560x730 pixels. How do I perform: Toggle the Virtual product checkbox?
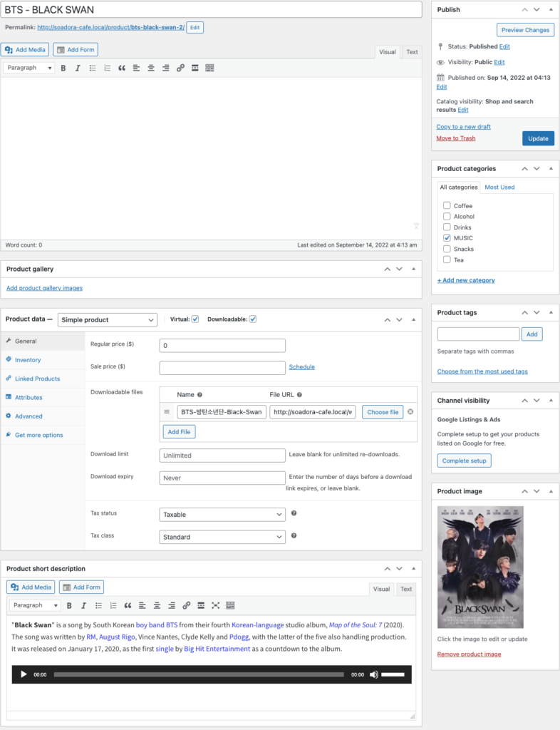pyautogui.click(x=195, y=319)
